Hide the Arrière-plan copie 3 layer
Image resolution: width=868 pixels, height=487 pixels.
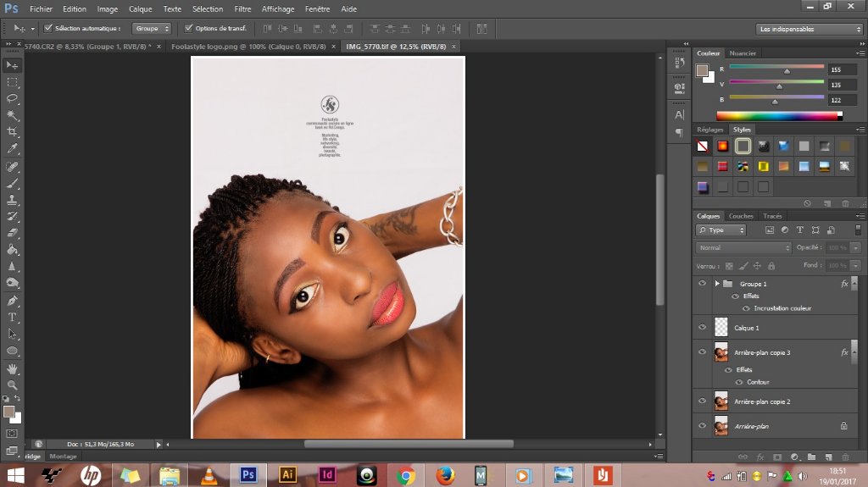(702, 352)
